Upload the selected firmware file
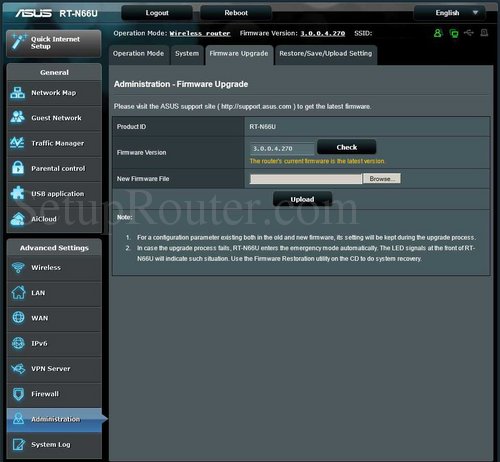This screenshot has height=462, width=500. tap(302, 199)
